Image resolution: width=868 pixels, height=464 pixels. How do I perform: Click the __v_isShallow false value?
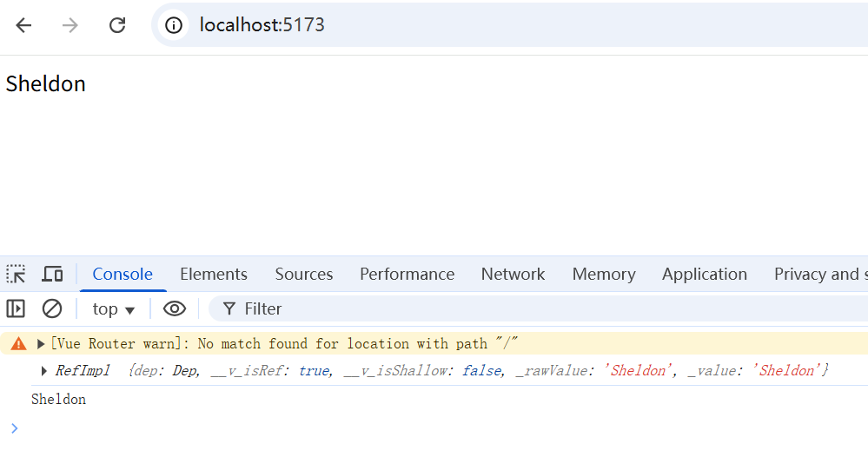482,370
